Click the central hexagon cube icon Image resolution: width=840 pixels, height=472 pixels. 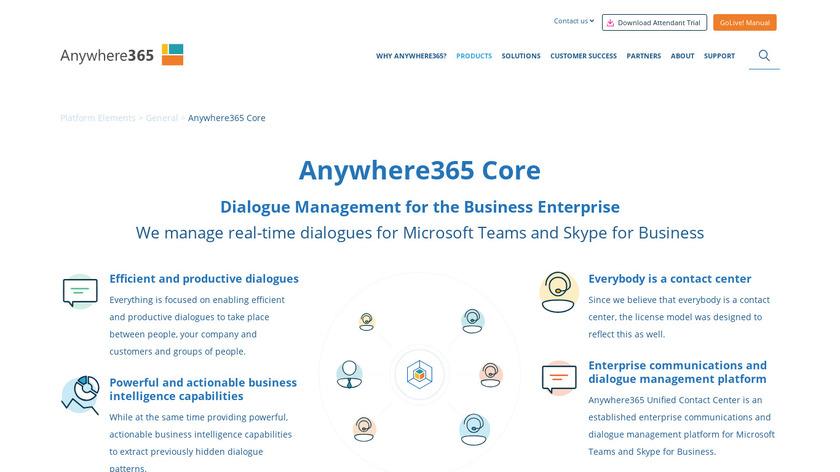(419, 374)
